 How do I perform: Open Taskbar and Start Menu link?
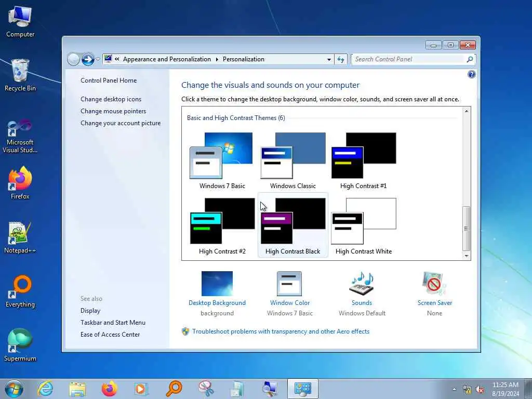pos(113,323)
